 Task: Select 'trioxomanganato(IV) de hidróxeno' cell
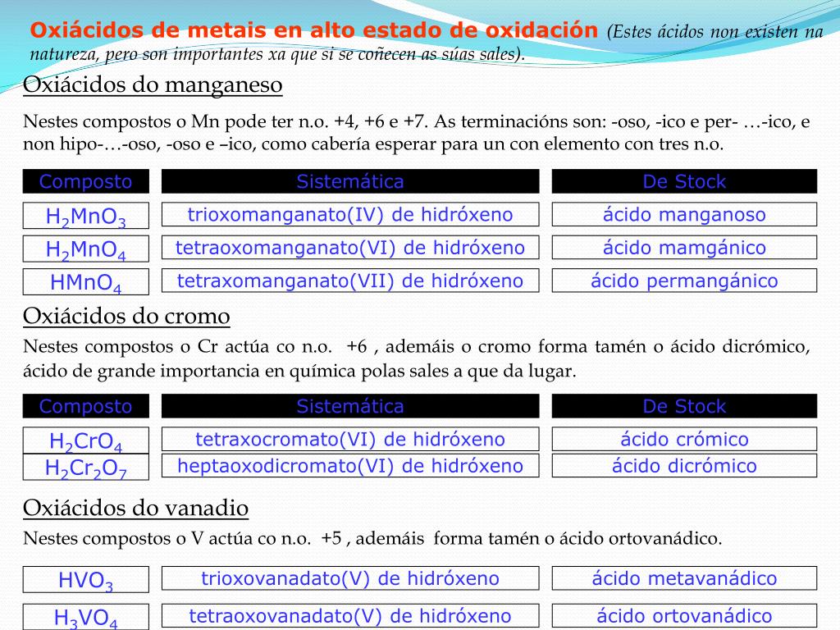pyautogui.click(x=350, y=214)
